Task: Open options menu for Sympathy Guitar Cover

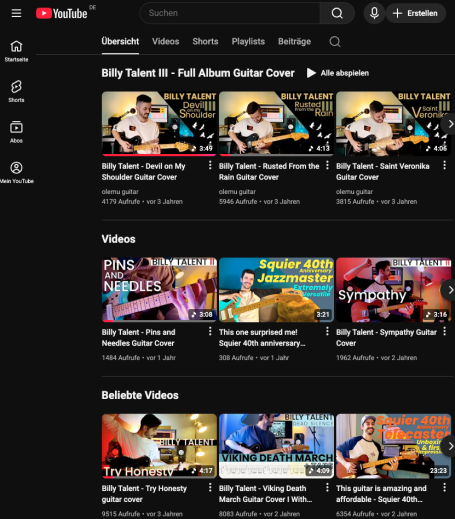Action: (444, 331)
